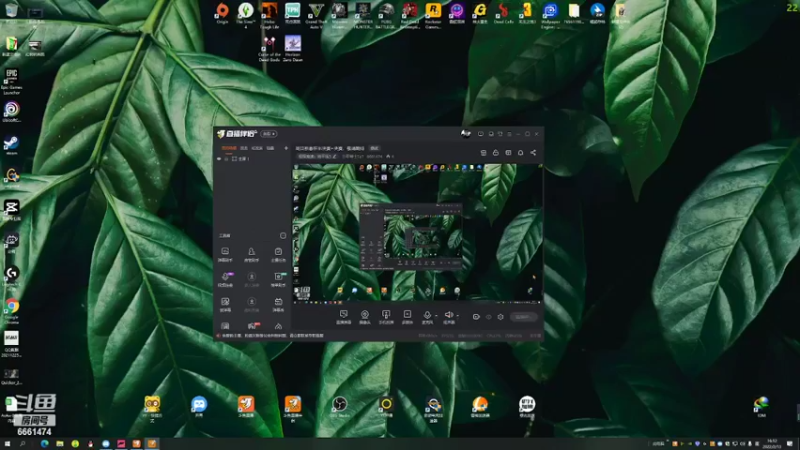Select the Wallpaper Engine desktop icon
The width and height of the screenshot is (800, 450).
pos(551,15)
